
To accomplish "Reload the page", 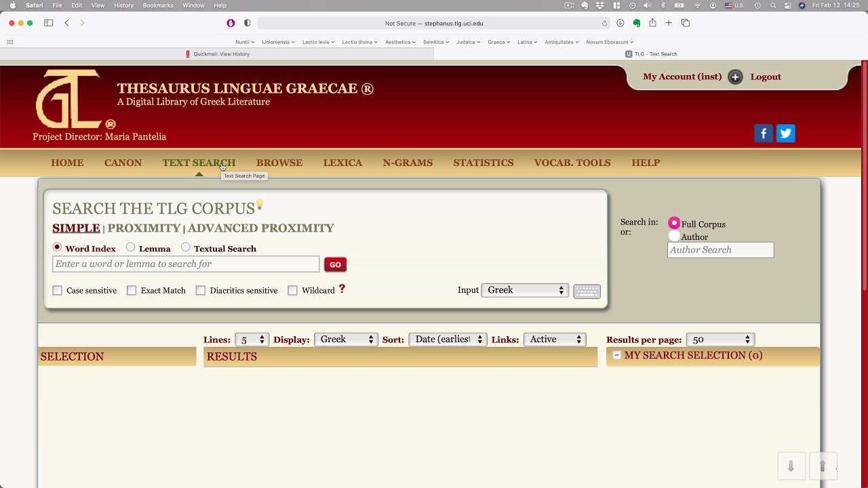I will [x=604, y=23].
